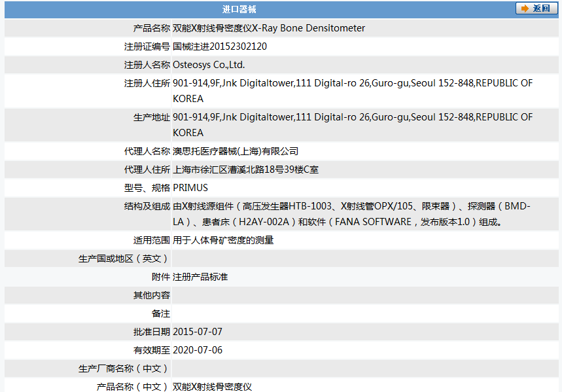Select approval date 2015-07-07
Image resolution: width=562 pixels, height=392 pixels.
[x=198, y=332]
